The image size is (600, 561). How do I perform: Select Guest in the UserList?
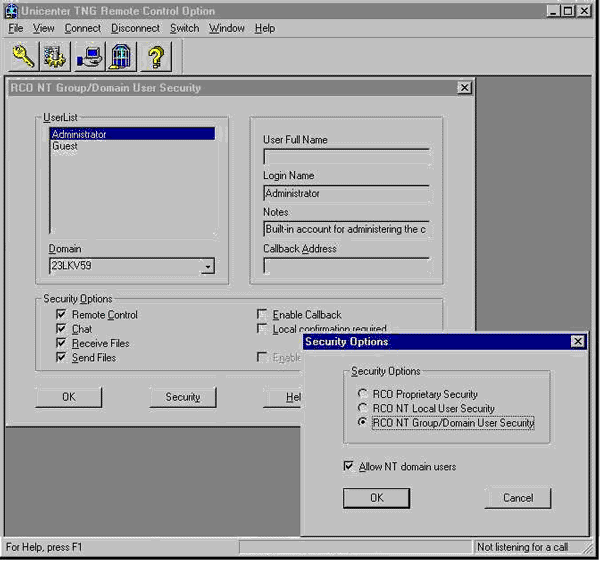click(x=65, y=146)
